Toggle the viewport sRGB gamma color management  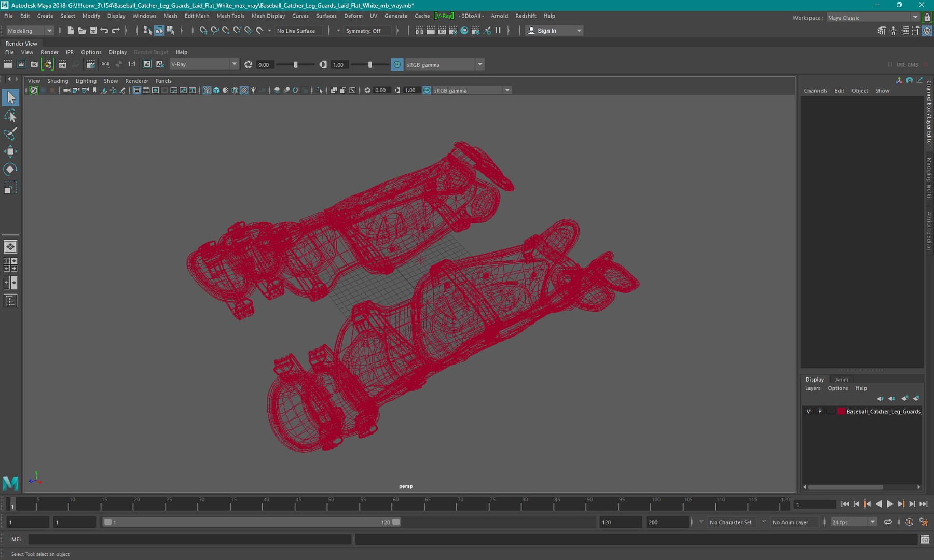coord(427,90)
